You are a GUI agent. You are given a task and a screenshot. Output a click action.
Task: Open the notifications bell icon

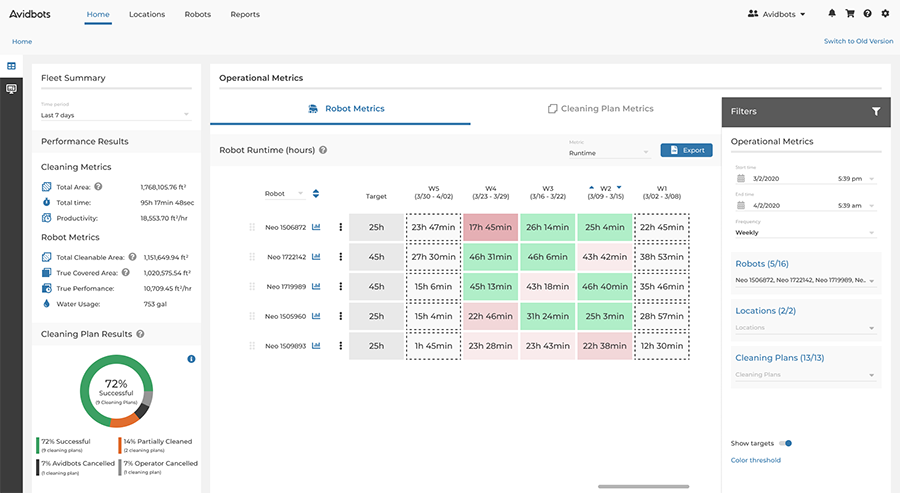pyautogui.click(x=832, y=13)
